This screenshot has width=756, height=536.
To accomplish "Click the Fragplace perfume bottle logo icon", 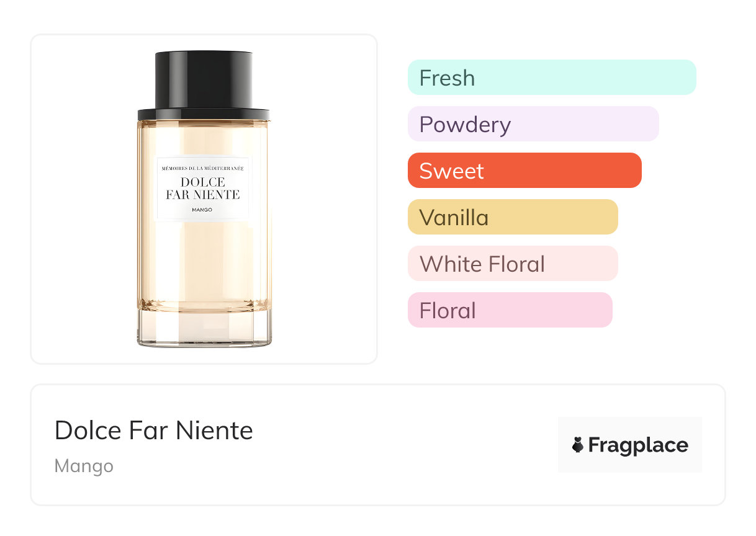I will [x=578, y=445].
